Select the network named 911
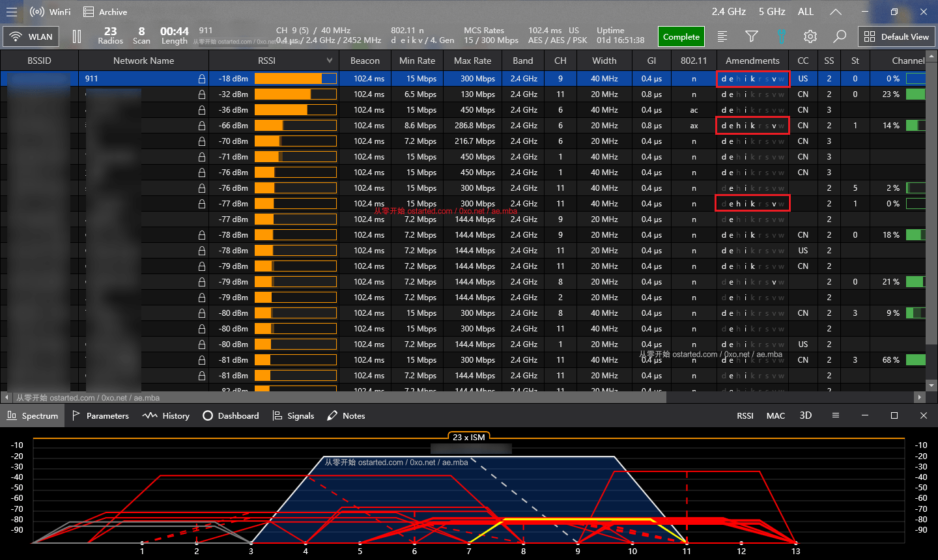 click(91, 79)
